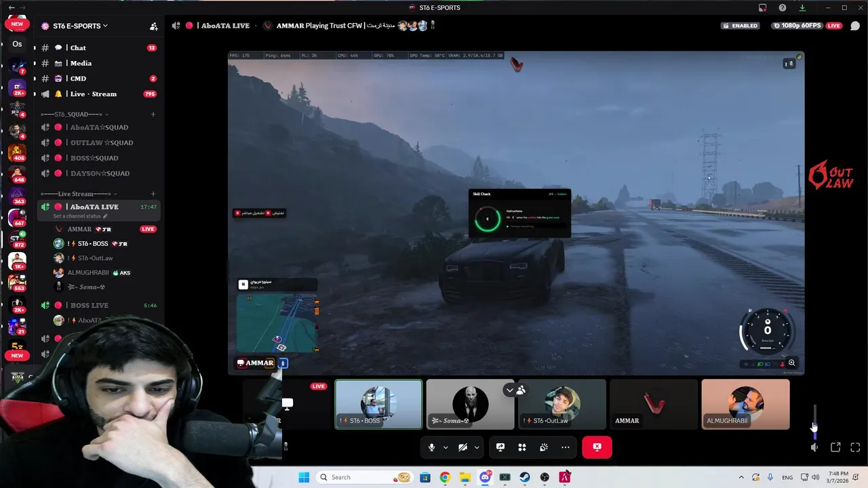Click the green download update icon
The width and height of the screenshot is (868, 488).
802,7
